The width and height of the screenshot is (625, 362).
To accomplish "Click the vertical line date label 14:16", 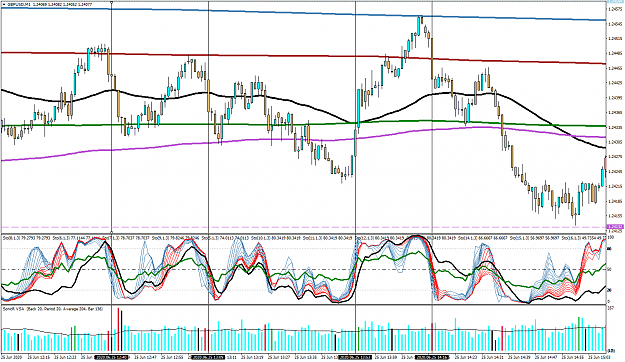I will 432,358.
